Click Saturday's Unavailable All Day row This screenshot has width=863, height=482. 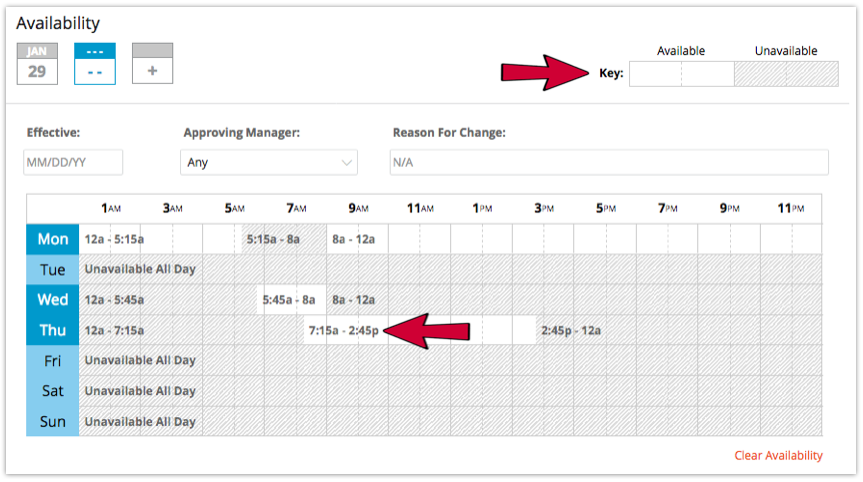451,391
